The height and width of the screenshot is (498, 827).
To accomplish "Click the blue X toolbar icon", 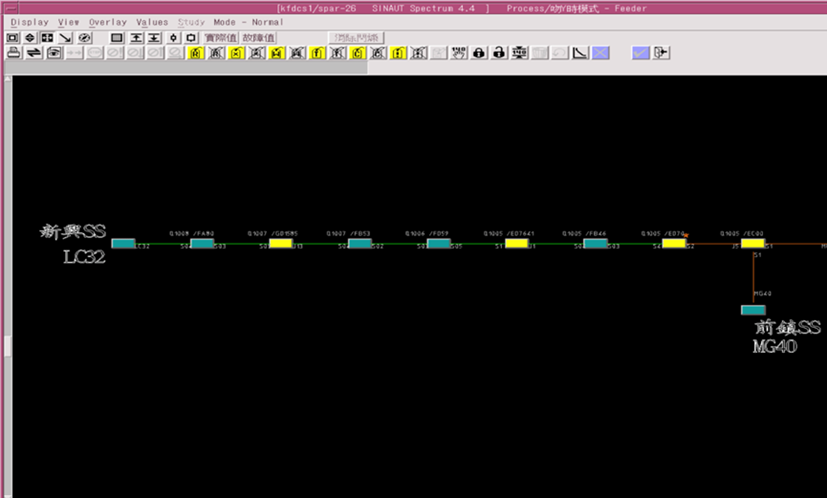I will 599,53.
